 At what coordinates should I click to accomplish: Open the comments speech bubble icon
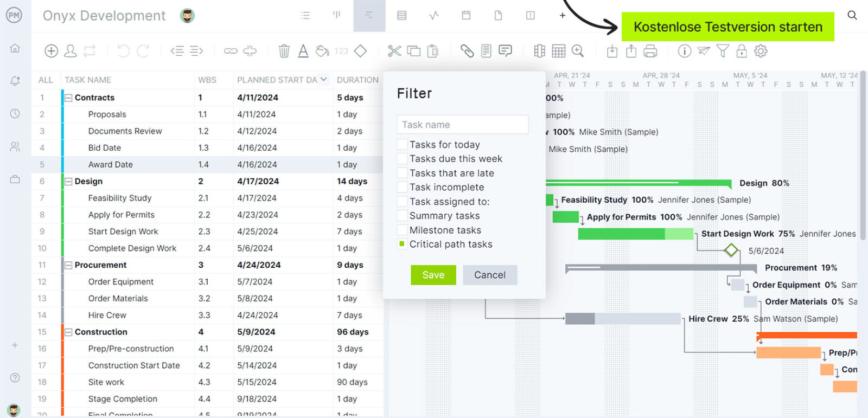coord(505,51)
